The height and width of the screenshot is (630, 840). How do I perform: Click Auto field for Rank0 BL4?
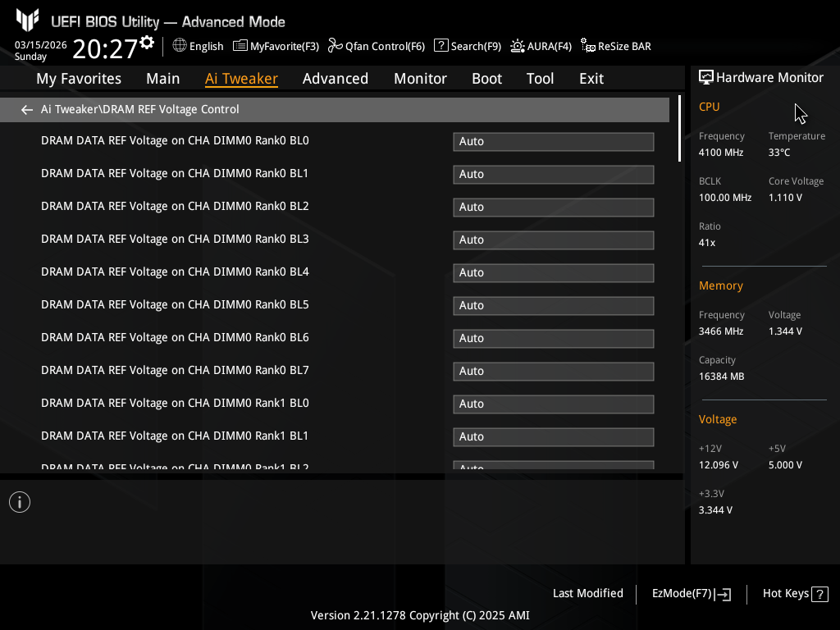pos(554,273)
